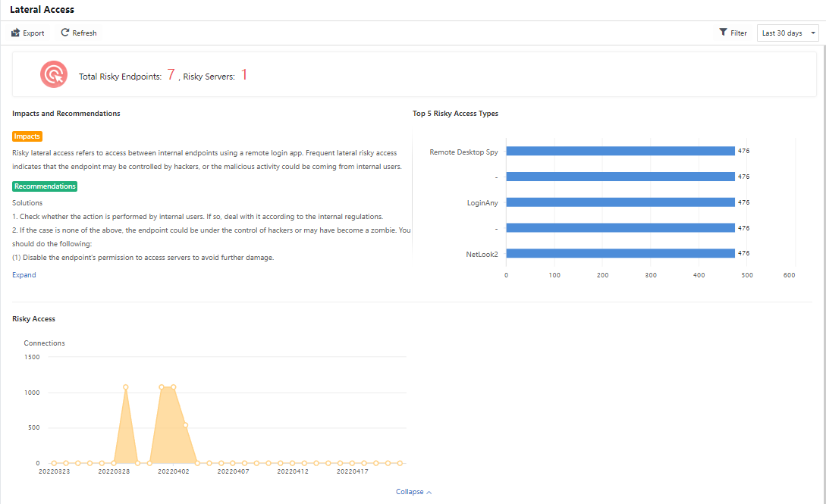Click the orange Impacts tag
This screenshot has height=504, width=826.
tap(27, 136)
